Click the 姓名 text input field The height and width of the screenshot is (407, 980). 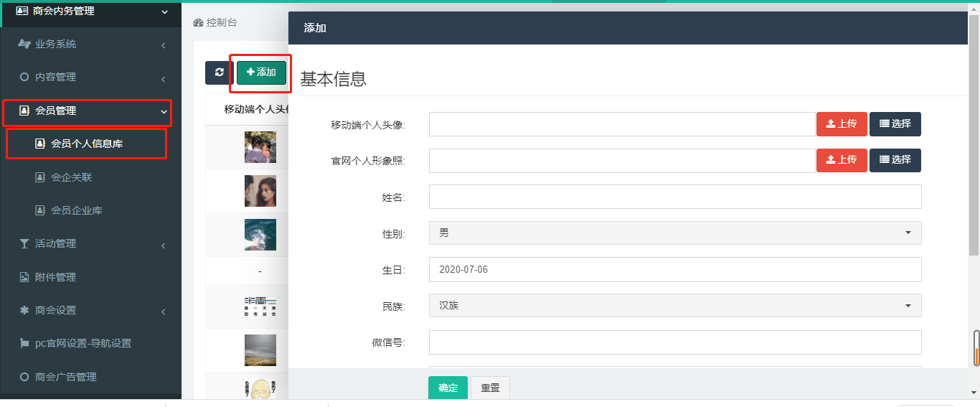coord(674,197)
